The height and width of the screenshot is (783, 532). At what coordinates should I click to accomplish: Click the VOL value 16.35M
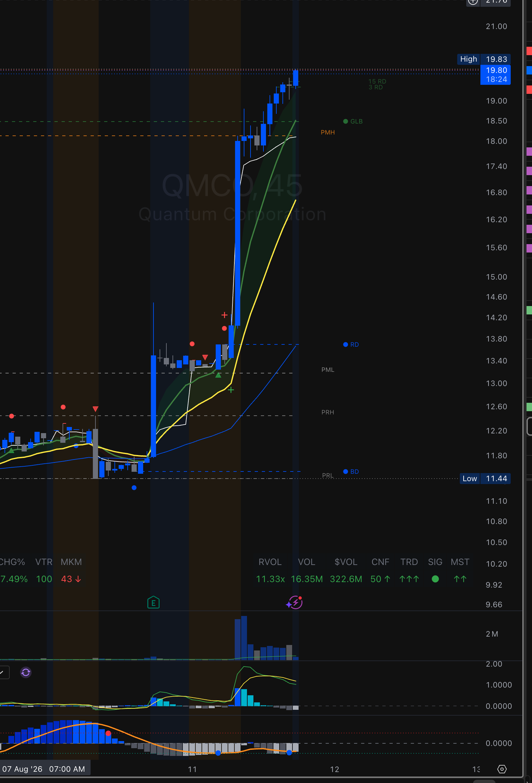point(307,579)
